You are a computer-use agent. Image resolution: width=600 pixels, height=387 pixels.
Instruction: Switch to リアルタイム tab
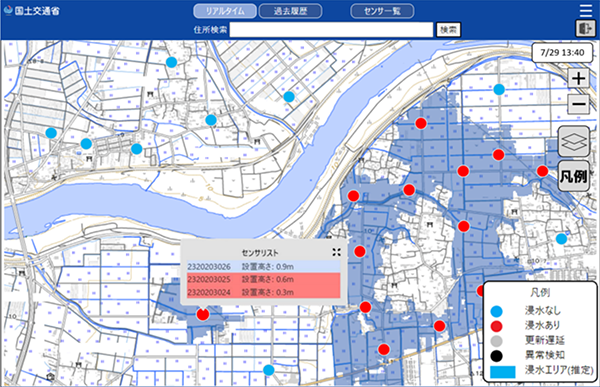pyautogui.click(x=225, y=11)
